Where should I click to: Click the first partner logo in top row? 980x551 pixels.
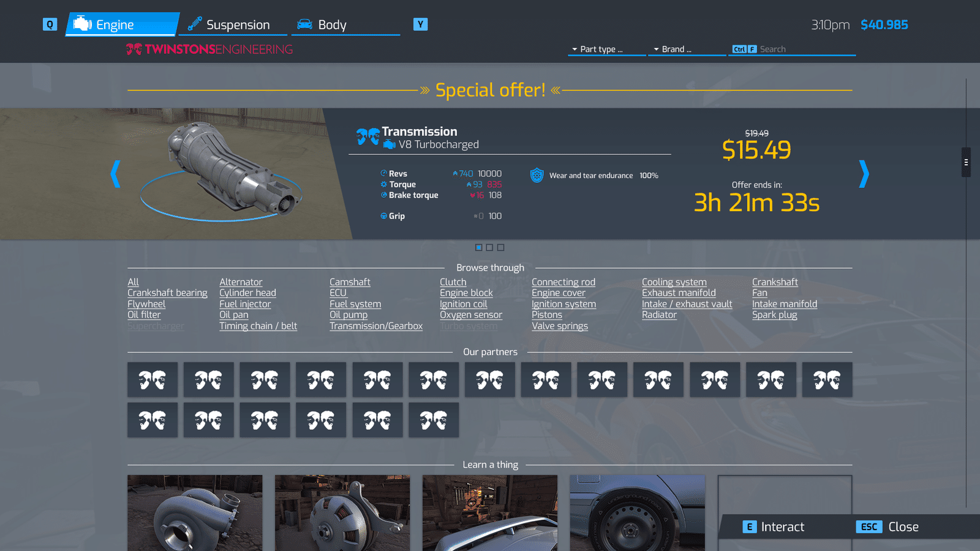coord(153,380)
